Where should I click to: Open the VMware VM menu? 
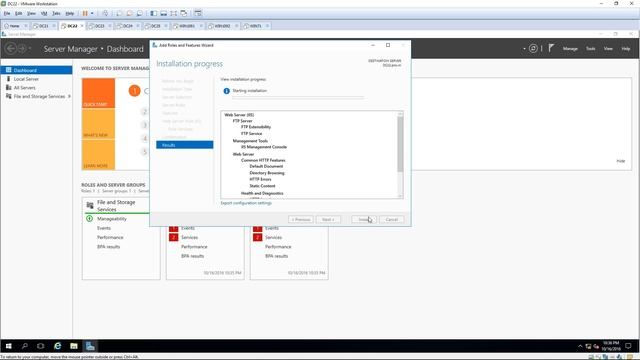click(x=44, y=13)
